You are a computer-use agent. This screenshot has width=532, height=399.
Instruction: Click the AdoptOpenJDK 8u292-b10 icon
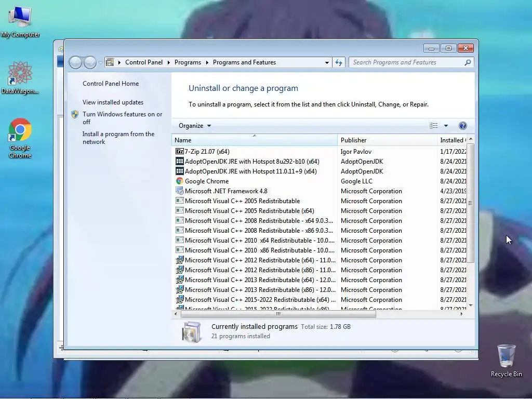179,161
